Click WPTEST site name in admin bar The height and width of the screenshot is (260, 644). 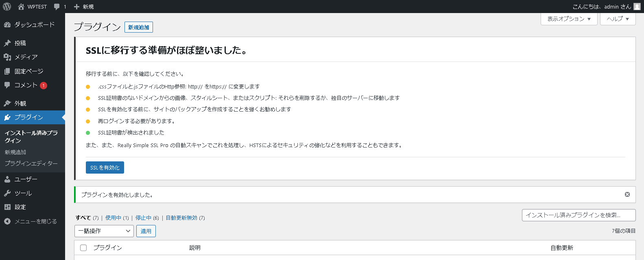(x=37, y=7)
